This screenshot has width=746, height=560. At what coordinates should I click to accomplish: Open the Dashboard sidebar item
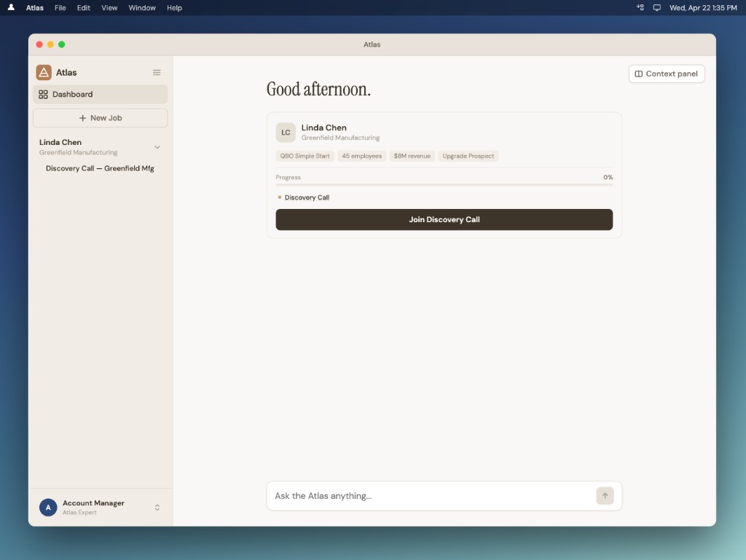click(x=101, y=94)
